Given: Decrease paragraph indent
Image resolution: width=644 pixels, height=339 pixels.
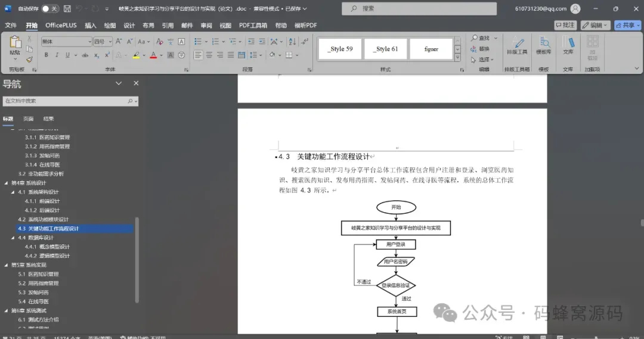Looking at the screenshot, I should 252,42.
